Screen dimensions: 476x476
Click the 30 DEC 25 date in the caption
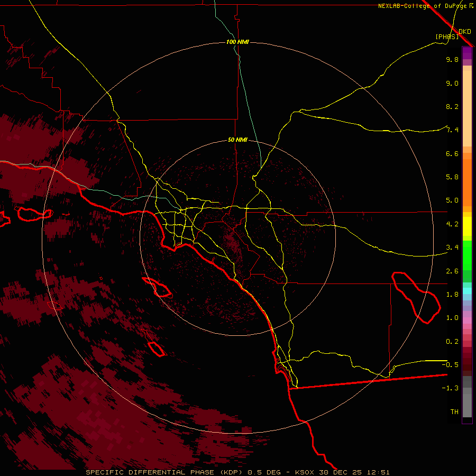pyautogui.click(x=339, y=472)
